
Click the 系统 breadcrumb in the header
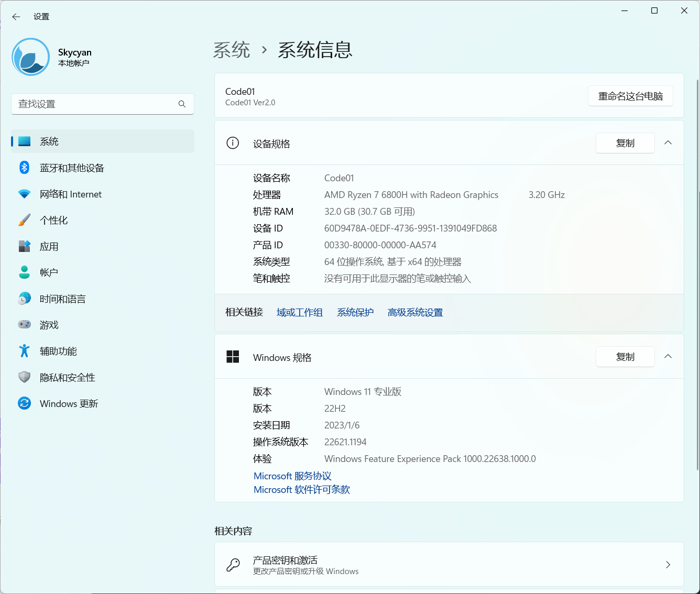[x=232, y=50]
